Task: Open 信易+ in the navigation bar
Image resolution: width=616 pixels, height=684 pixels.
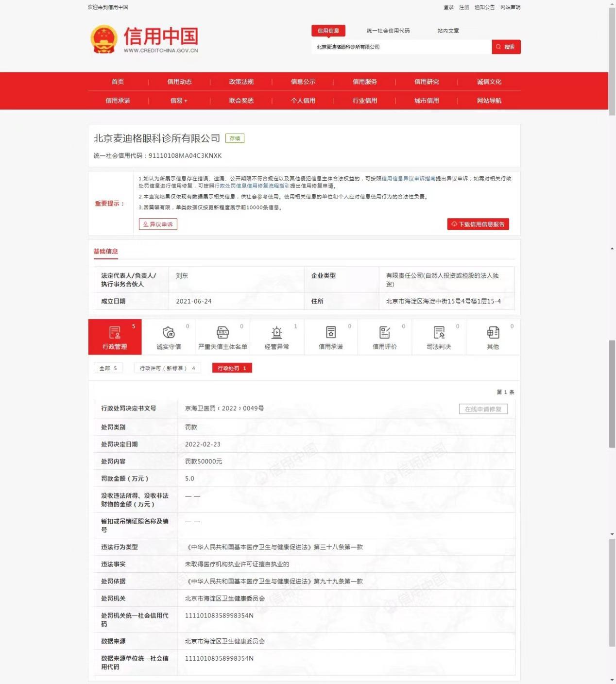Action: (179, 101)
